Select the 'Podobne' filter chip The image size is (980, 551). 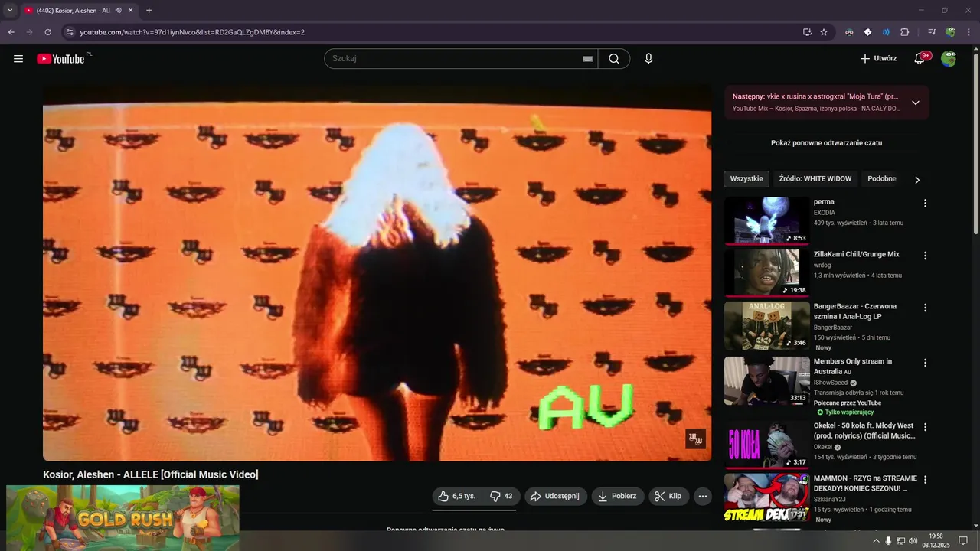881,179
